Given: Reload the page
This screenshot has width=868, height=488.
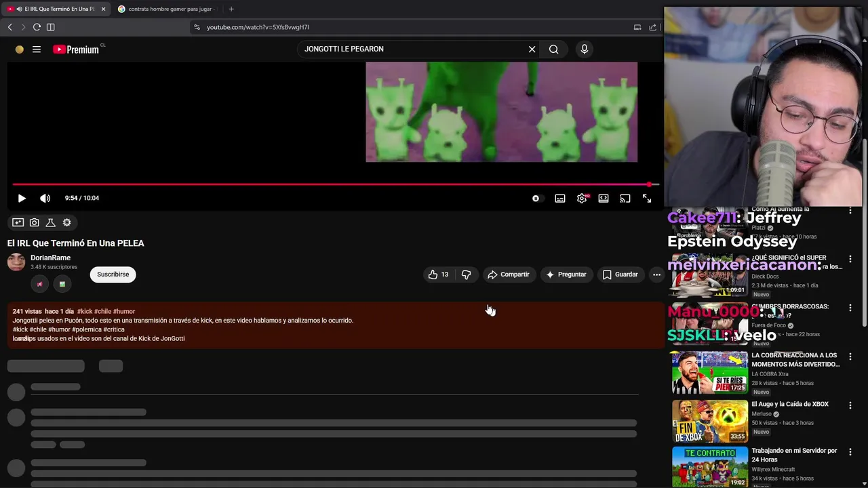Looking at the screenshot, I should pyautogui.click(x=37, y=27).
